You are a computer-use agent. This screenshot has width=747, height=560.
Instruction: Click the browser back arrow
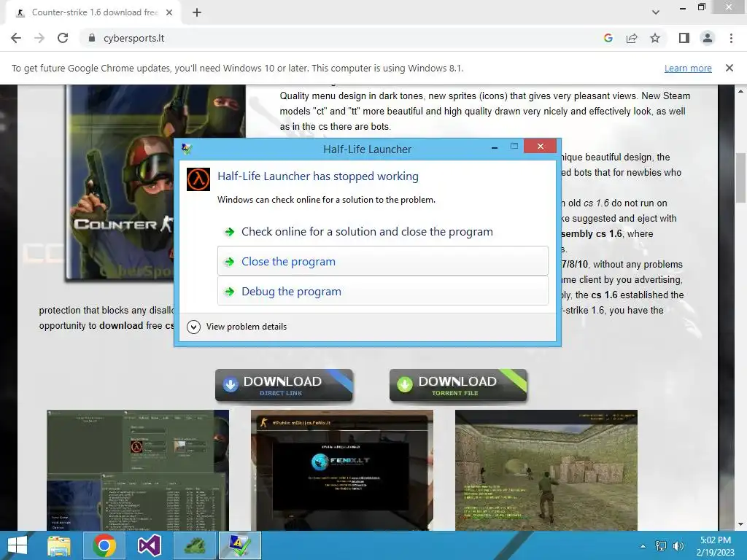pos(16,38)
